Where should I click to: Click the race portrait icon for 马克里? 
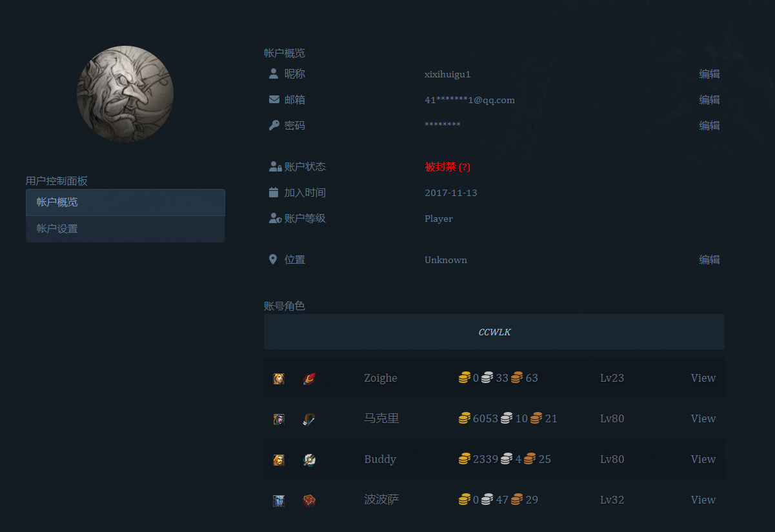278,419
